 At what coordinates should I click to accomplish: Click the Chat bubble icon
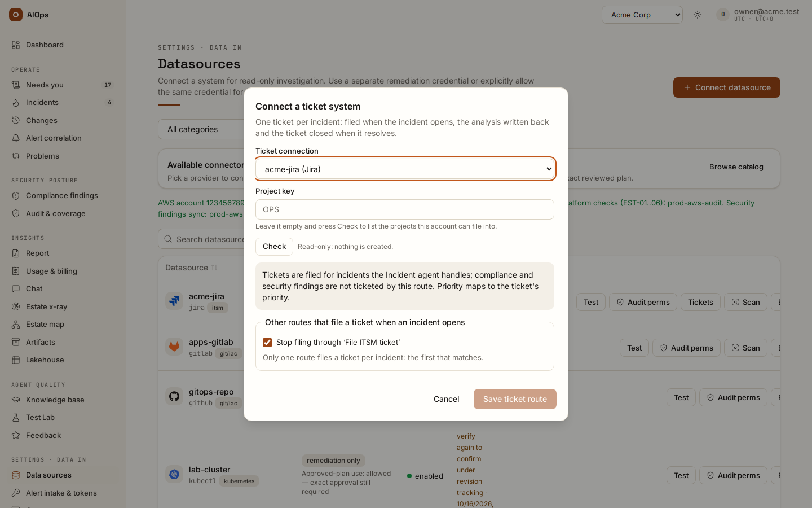[x=16, y=288]
